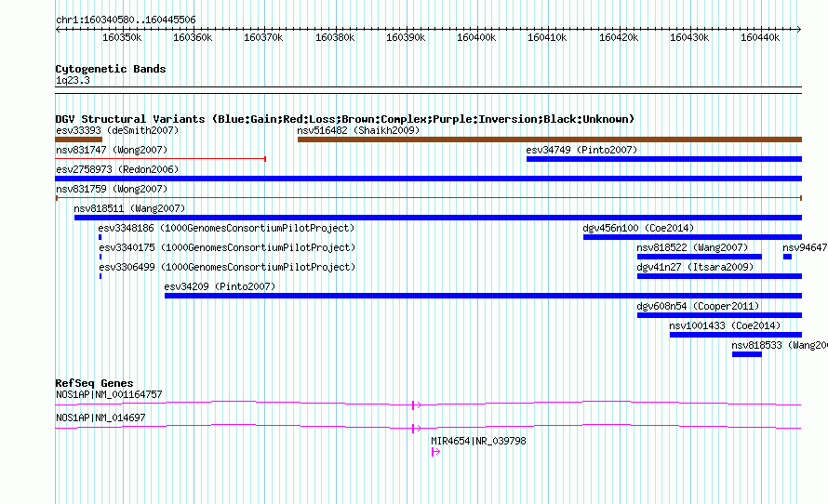Click the 160360k ruler tick label
The width and height of the screenshot is (828, 504).
193,38
